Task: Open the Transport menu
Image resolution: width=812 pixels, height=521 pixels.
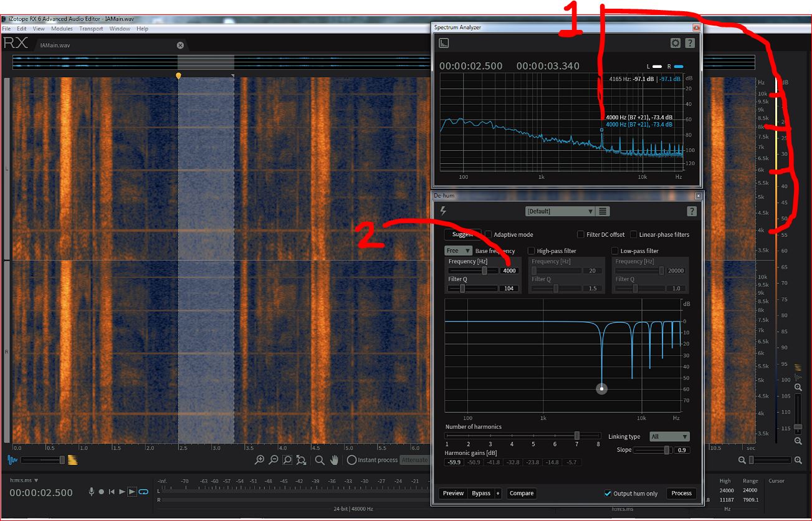Action: [91, 29]
